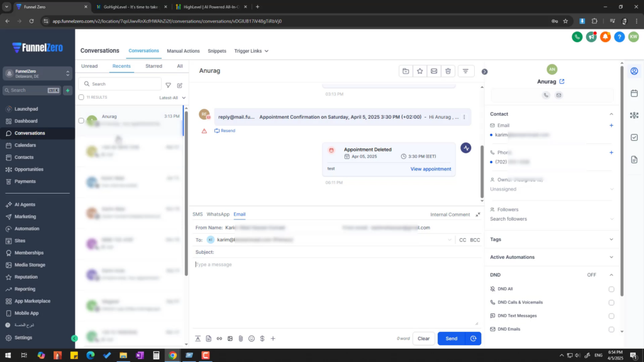This screenshot has height=362, width=644.
Task: Star the Anurag conversation
Action: (419, 71)
